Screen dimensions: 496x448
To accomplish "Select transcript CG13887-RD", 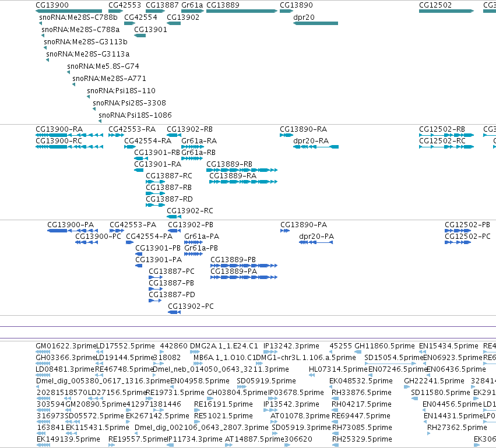I will tap(155, 205).
